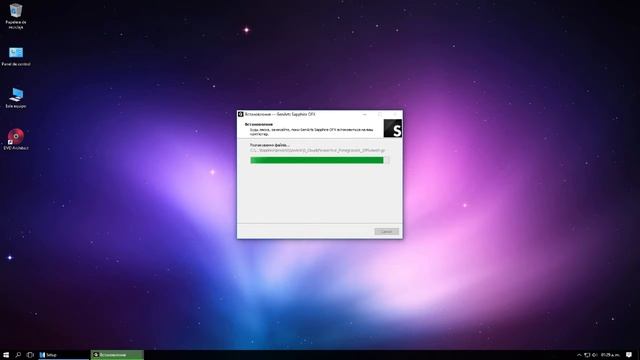Click the file path text being extracted

click(x=318, y=150)
